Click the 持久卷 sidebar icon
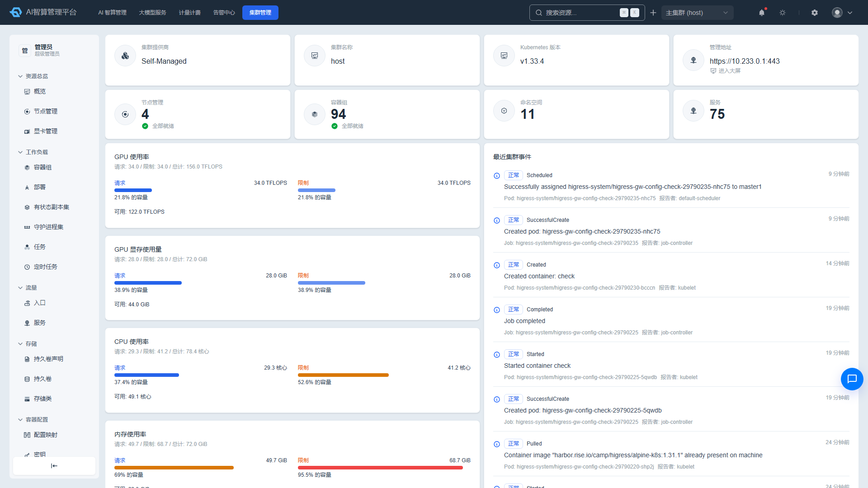 [x=27, y=379]
